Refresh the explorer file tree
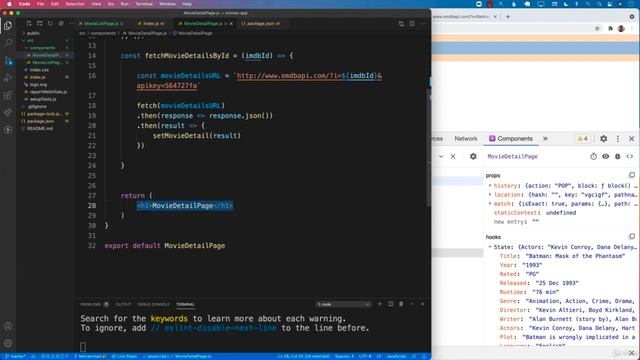 [x=50, y=24]
